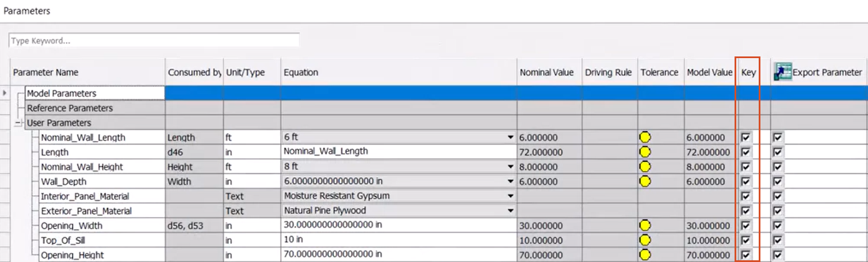Toggle Key checkbox for Nominal_Wall_Length
Viewport: 868px width, 262px height.
(x=746, y=138)
